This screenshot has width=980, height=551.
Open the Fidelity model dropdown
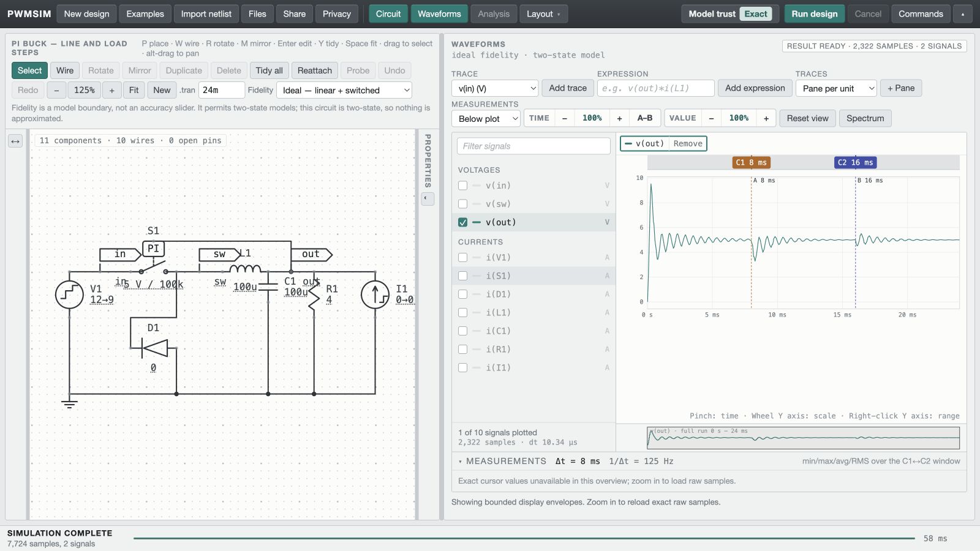(x=344, y=90)
